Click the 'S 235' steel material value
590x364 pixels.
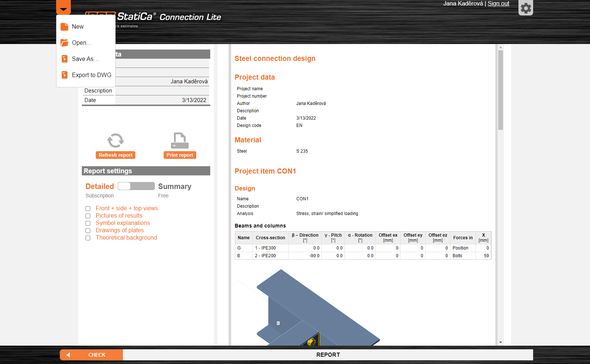click(x=302, y=151)
